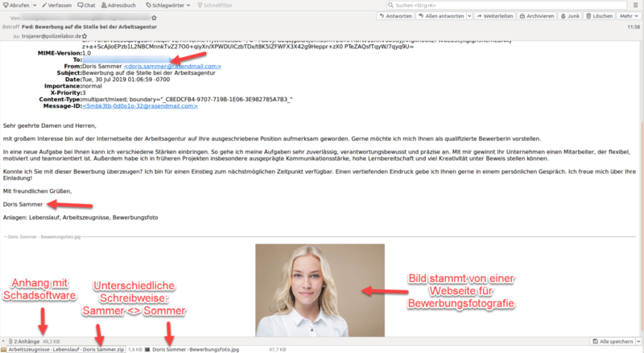Image resolution: width=644 pixels, height=353 pixels.
Task: Save all attachments via Alle speichern
Action: 613,342
